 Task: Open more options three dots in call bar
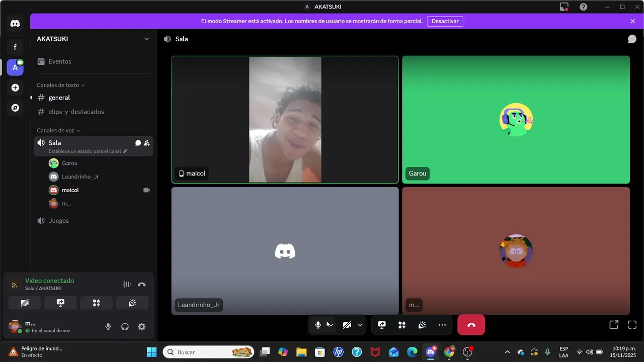point(442,325)
